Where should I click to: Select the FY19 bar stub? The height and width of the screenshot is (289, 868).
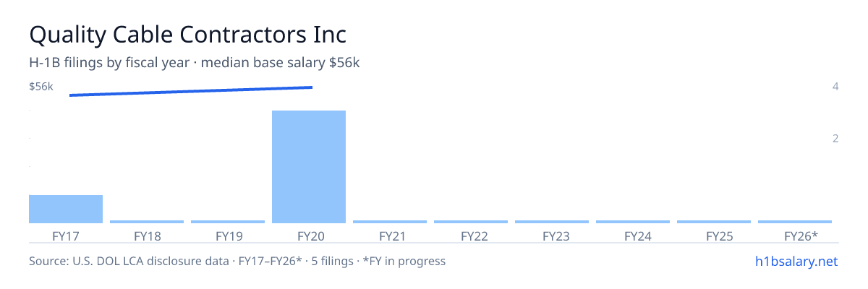coord(228,222)
